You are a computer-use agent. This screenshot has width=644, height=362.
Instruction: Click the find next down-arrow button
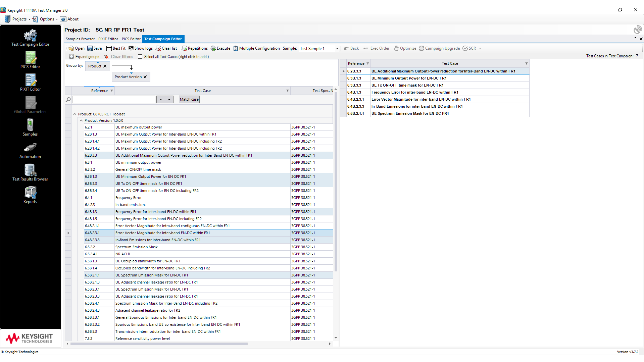pos(169,100)
